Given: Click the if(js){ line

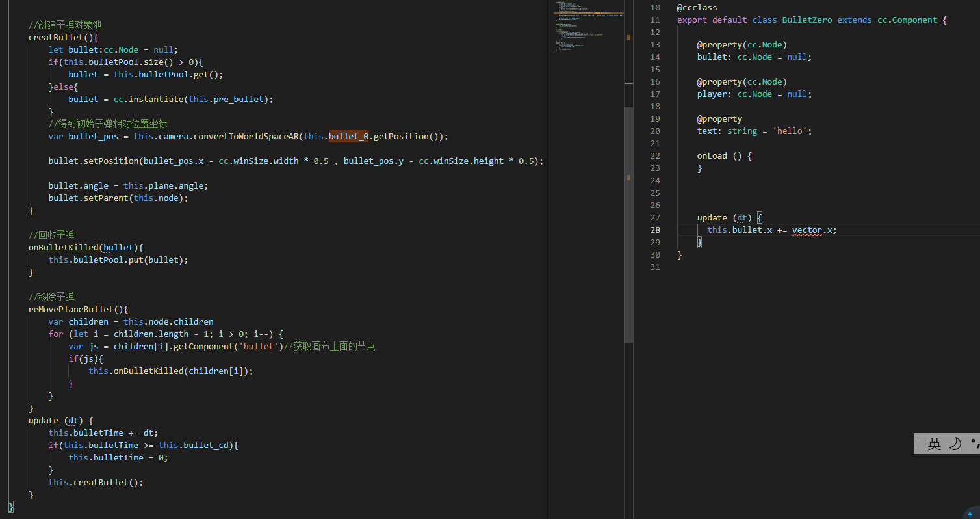Looking at the screenshot, I should coord(86,359).
